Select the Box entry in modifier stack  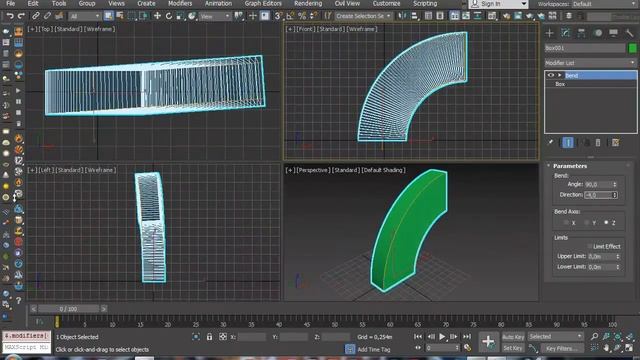coord(560,84)
